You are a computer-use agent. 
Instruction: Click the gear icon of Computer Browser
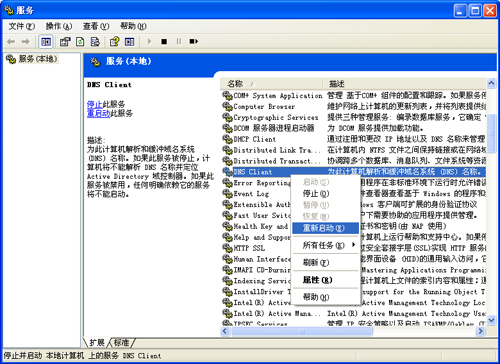point(227,107)
